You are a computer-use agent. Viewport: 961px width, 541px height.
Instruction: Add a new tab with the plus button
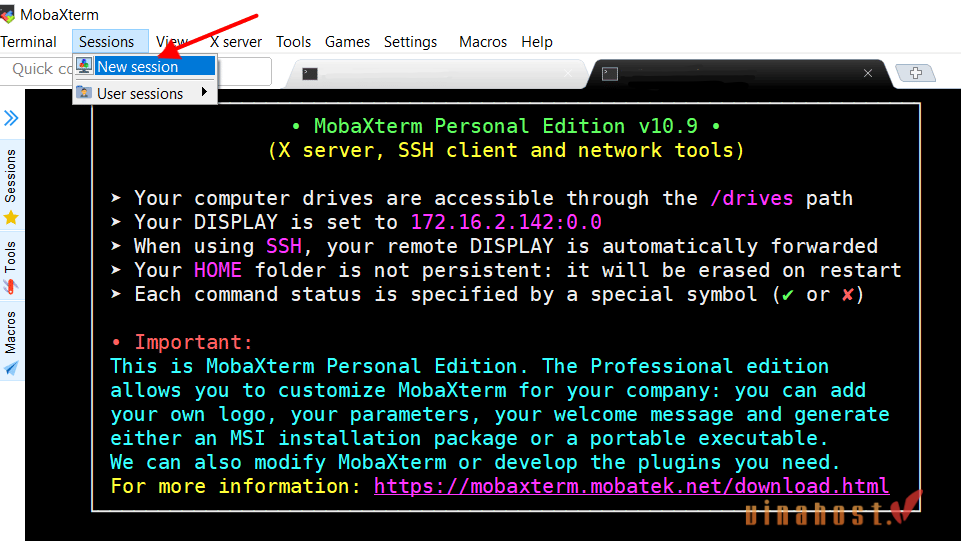click(916, 73)
